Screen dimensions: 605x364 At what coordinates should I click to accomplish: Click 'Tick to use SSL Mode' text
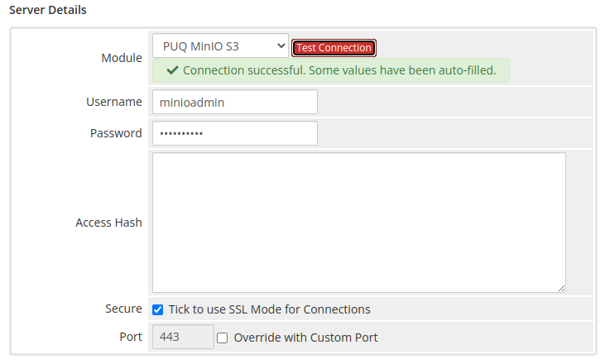269,309
